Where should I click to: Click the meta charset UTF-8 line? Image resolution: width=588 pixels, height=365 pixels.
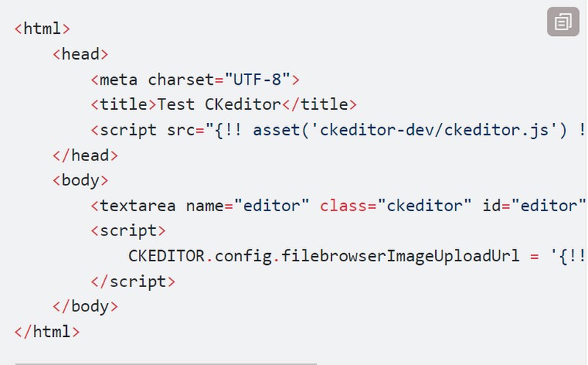pos(195,79)
